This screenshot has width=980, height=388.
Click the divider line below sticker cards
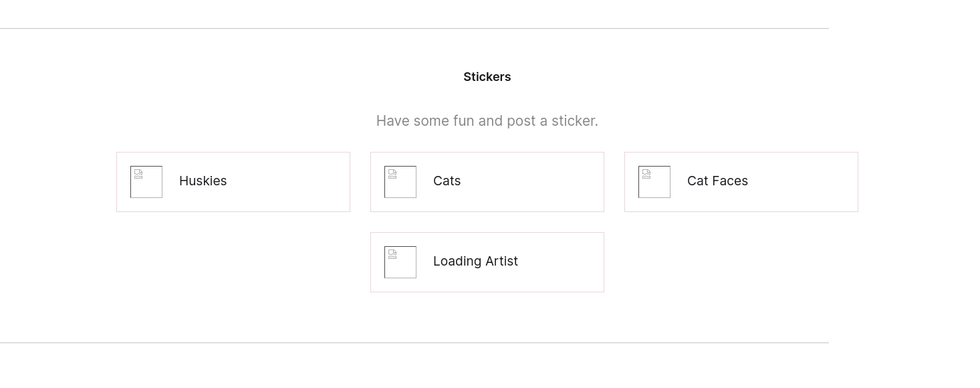click(x=414, y=343)
